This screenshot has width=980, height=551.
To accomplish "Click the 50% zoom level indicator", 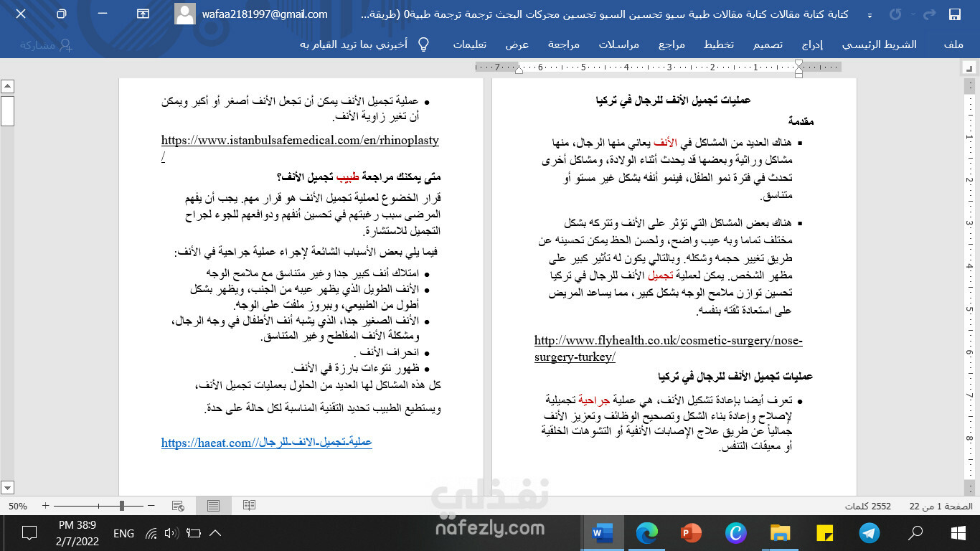I will pyautogui.click(x=18, y=506).
